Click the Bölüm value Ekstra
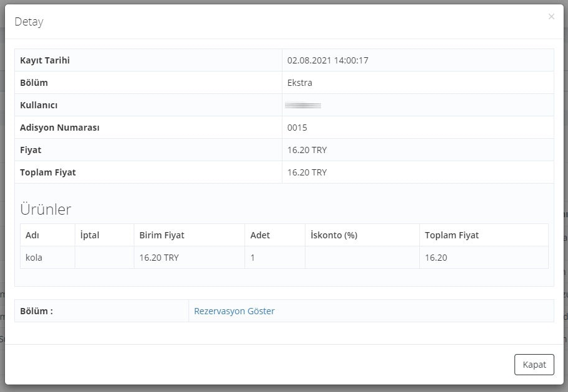Image resolution: width=568 pixels, height=392 pixels. click(x=300, y=83)
